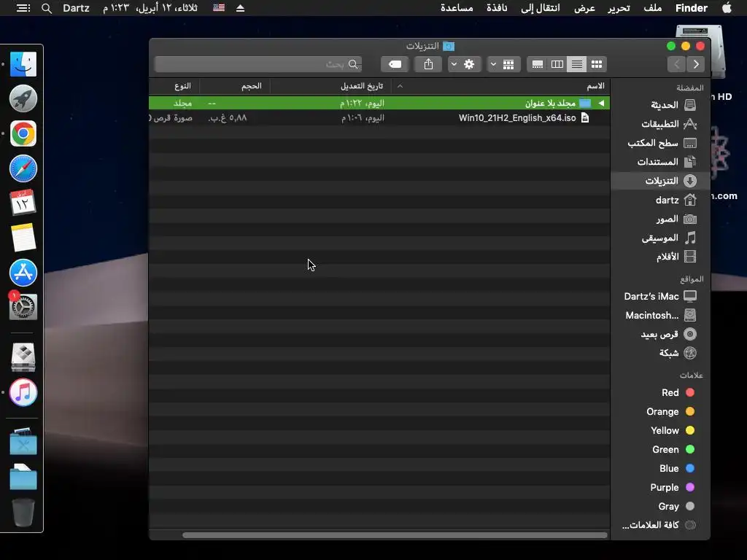Screen dimensions: 747x560
Task: Sort by the تاريخ التعديل column header
Action: coord(362,86)
